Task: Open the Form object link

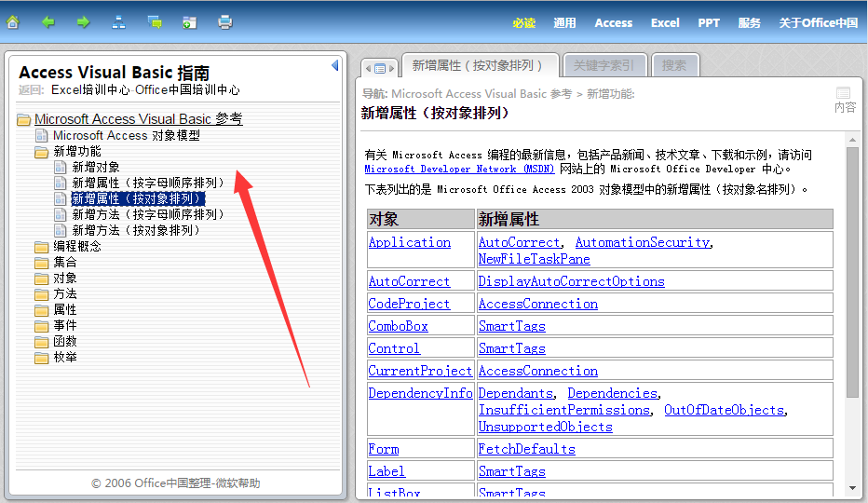Action: 384,449
